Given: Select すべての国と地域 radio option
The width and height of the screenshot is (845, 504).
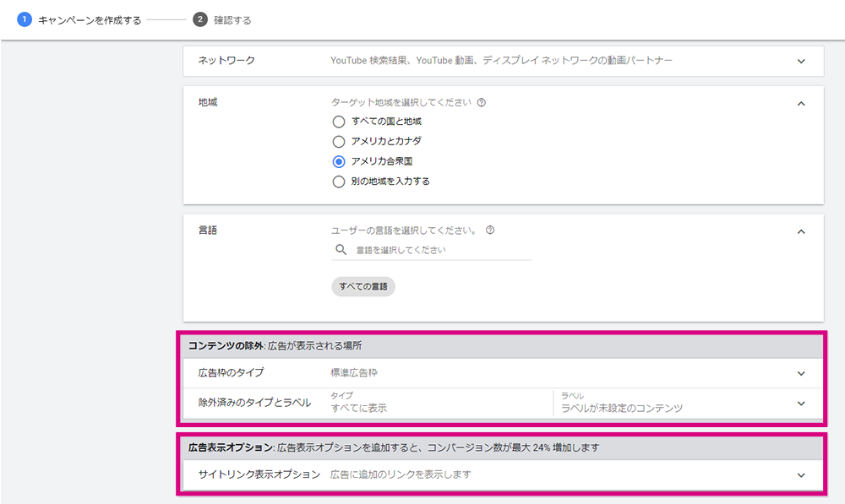Looking at the screenshot, I should click(x=339, y=122).
